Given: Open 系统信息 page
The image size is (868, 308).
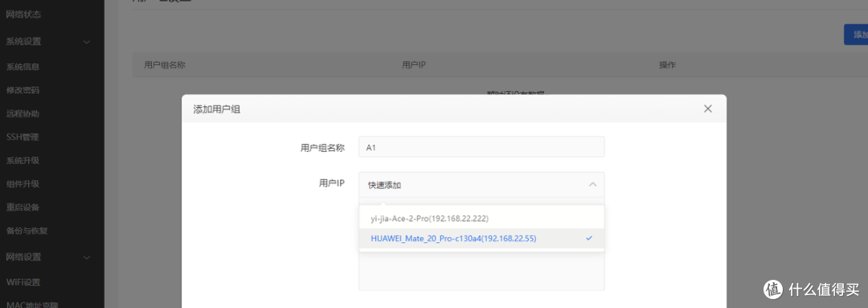Looking at the screenshot, I should 23,67.
